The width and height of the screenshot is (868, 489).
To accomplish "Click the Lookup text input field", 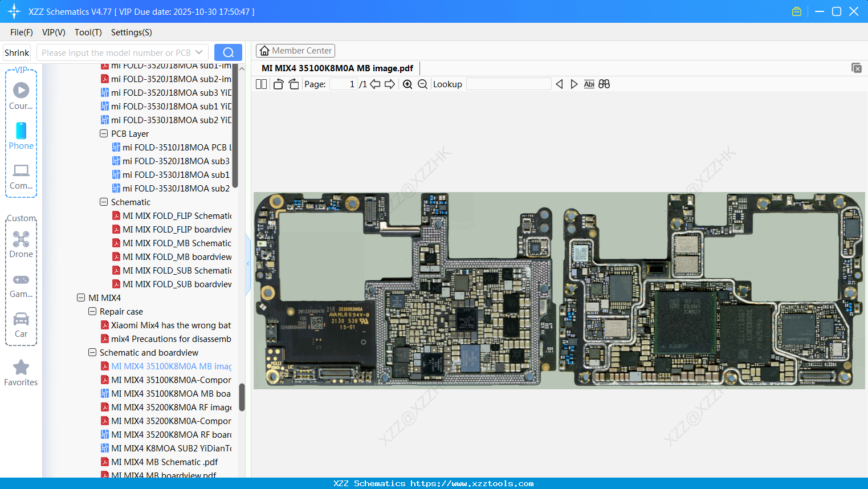I will pos(508,84).
